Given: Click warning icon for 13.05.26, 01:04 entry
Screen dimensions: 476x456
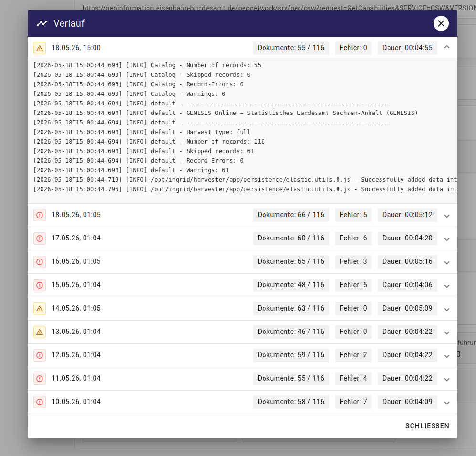Looking at the screenshot, I should pos(40,332).
